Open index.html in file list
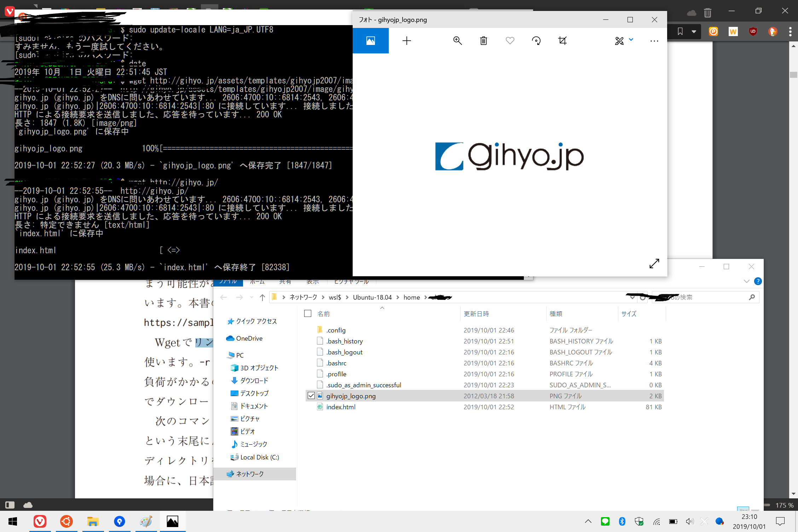 341,407
